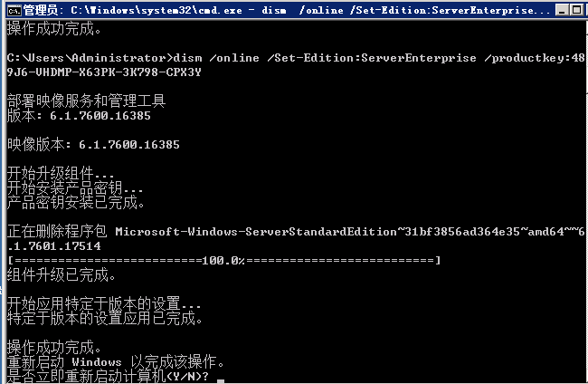Image resolution: width=588 pixels, height=384 pixels.
Task: Click the 100.0% progress bar
Action: click(223, 260)
